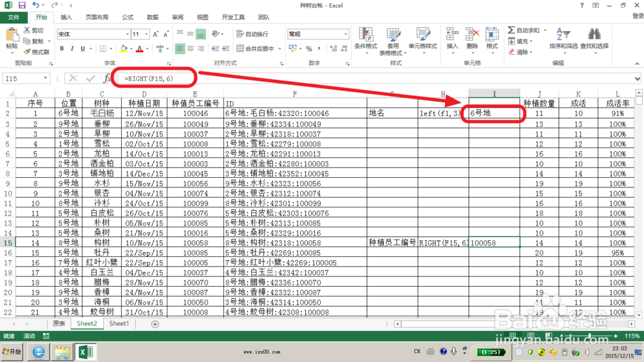Apply the red font color A
The height and width of the screenshot is (362, 644).
[x=140, y=48]
